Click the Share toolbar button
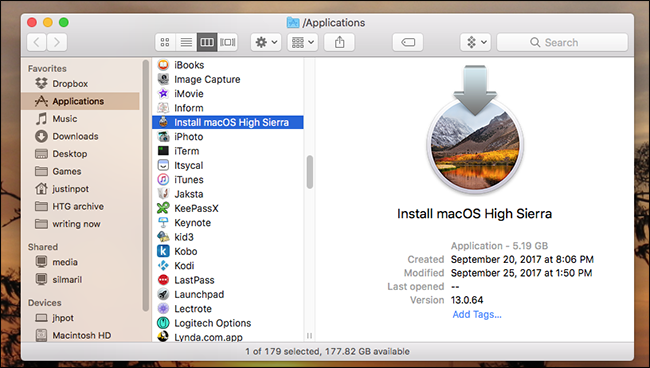The width and height of the screenshot is (650, 368). click(340, 42)
